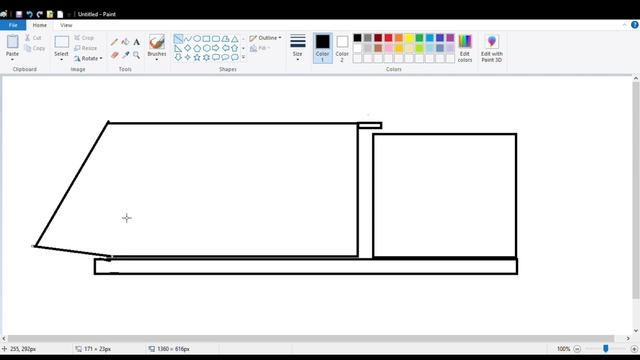Select the Cloud callout shape

[235, 57]
